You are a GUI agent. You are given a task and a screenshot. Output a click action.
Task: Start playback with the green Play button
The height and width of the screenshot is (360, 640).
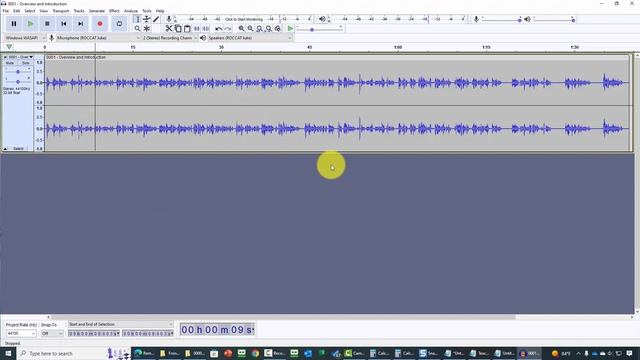click(31, 24)
